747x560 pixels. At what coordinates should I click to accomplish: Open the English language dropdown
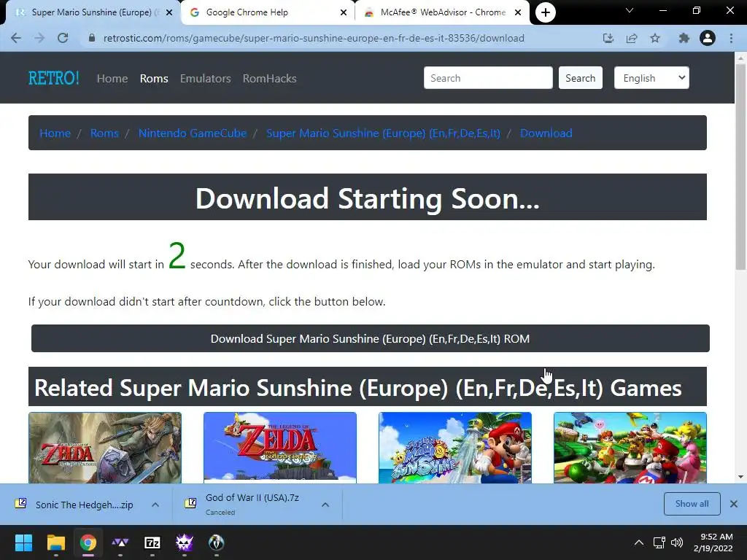pos(651,77)
